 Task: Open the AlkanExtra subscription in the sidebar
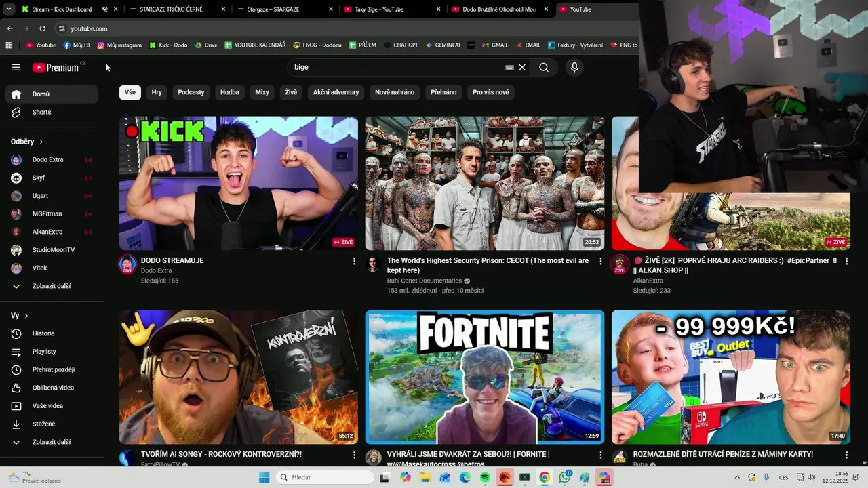point(52,232)
